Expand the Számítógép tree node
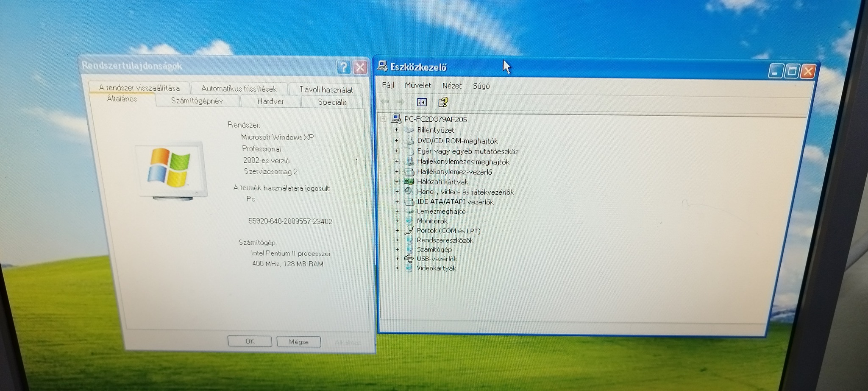 (397, 249)
